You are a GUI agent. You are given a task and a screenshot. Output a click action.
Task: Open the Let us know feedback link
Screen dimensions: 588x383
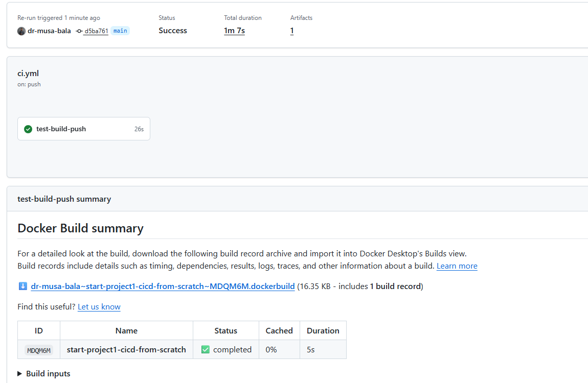click(99, 306)
